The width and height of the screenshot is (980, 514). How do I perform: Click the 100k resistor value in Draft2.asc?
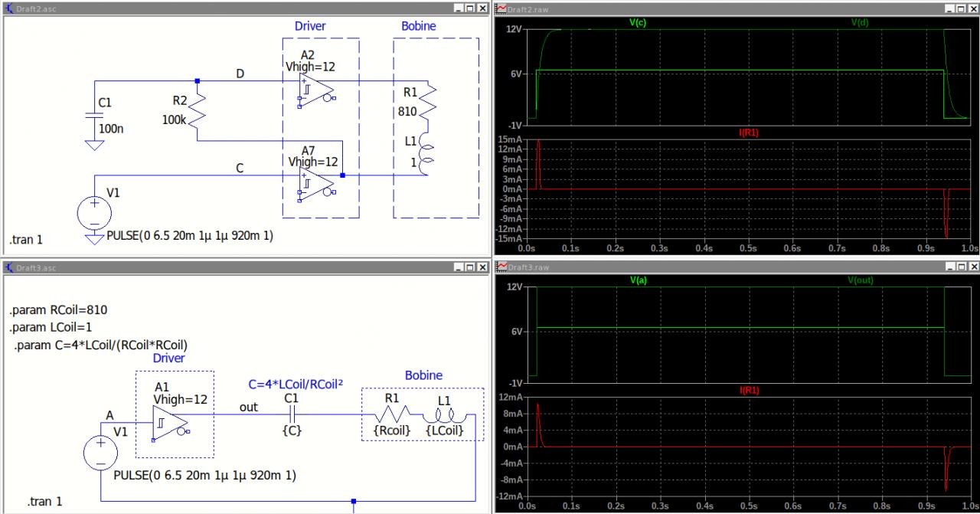pos(175,119)
